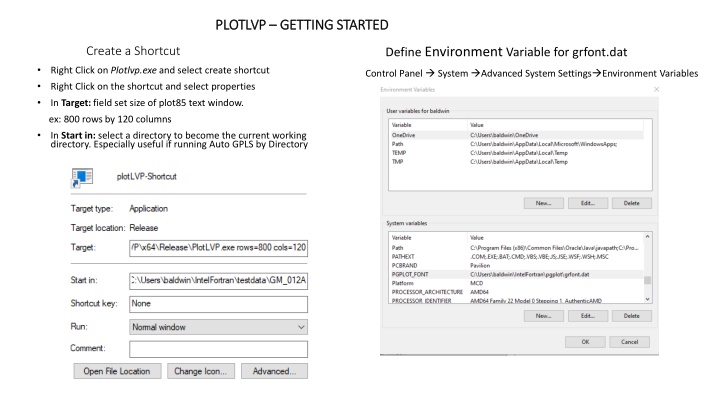Select the PATHEXT system variable
The image size is (720, 405).
pos(516,257)
